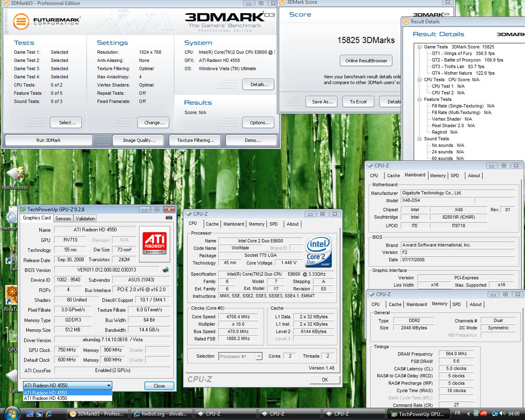Open Texture Filtering... in 3DMark03
This screenshot has width=525, height=420.
(x=196, y=140)
